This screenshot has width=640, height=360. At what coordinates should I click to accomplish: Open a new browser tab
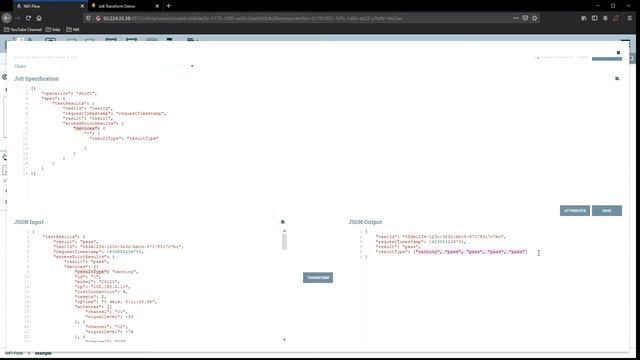click(169, 6)
